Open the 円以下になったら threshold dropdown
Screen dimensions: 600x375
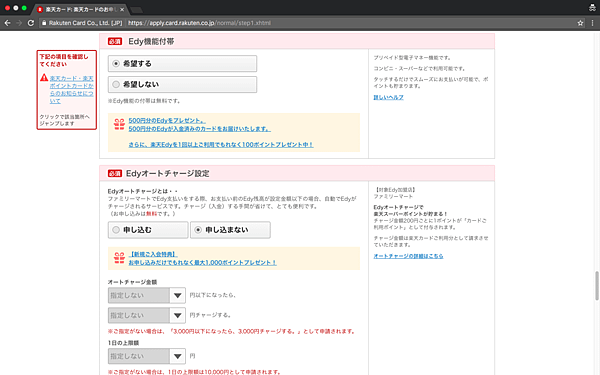pyautogui.click(x=147, y=295)
